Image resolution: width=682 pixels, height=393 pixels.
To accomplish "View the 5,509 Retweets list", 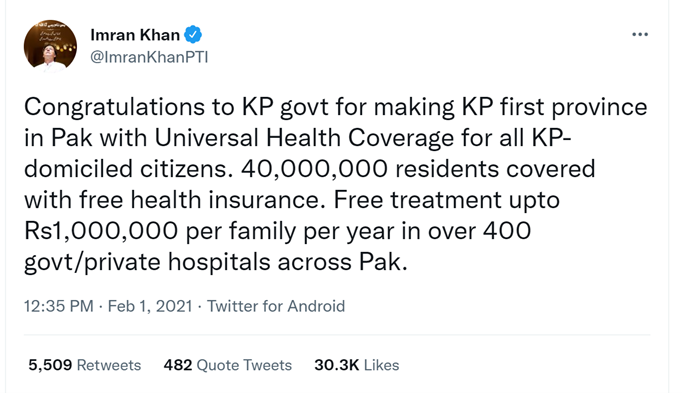I will (x=85, y=365).
